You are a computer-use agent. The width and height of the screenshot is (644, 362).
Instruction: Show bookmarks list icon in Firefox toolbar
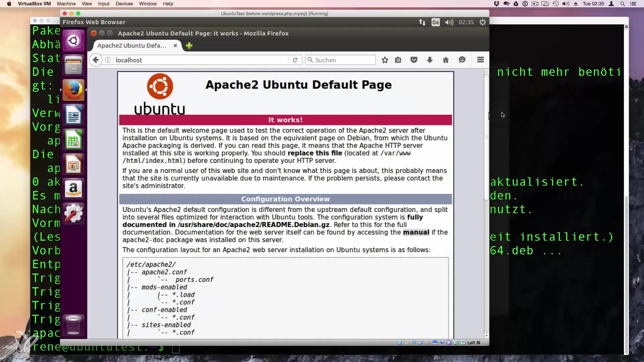(x=398, y=60)
